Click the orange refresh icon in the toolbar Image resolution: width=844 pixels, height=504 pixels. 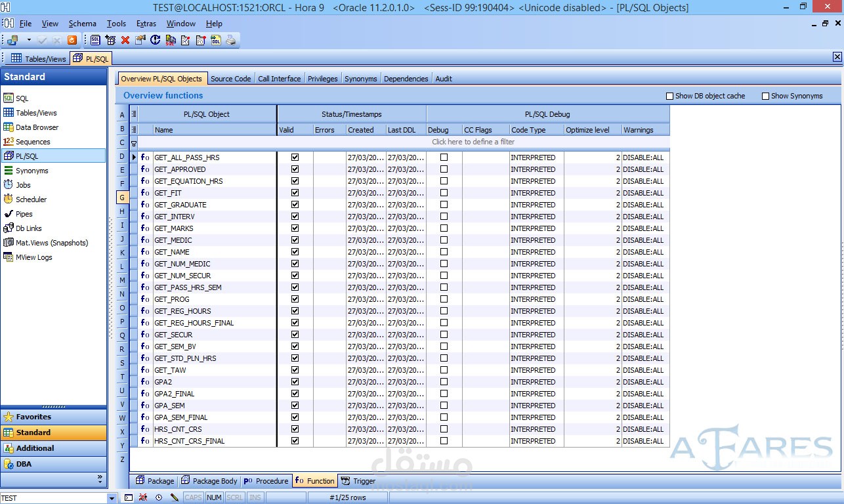pos(72,40)
